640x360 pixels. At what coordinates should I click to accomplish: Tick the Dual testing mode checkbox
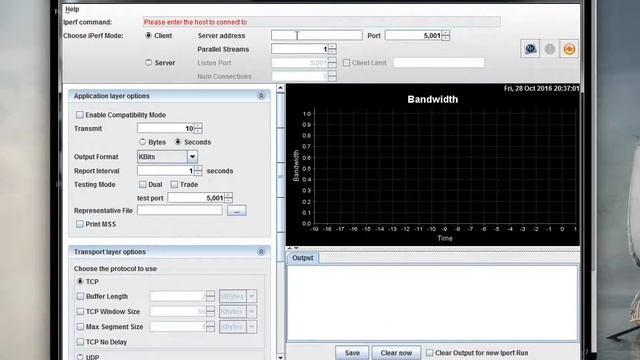(x=142, y=184)
